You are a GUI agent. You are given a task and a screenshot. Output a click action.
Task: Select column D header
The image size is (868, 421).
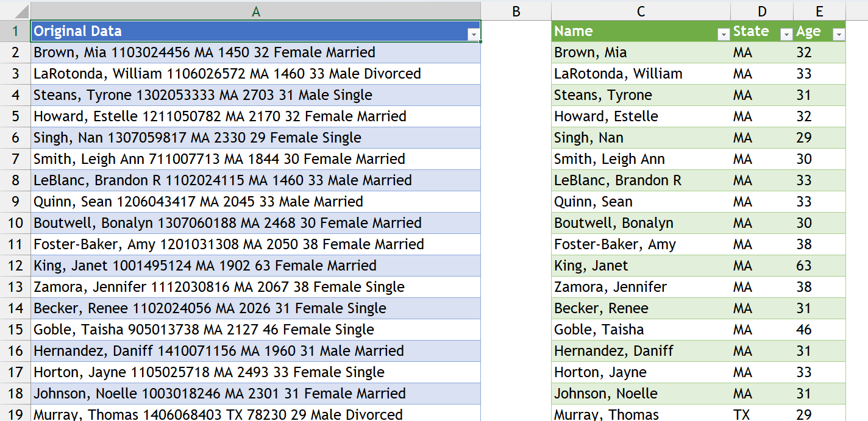click(x=762, y=11)
